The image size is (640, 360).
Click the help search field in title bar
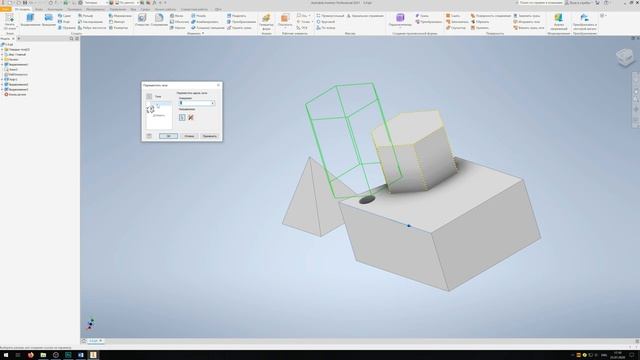pos(539,3)
